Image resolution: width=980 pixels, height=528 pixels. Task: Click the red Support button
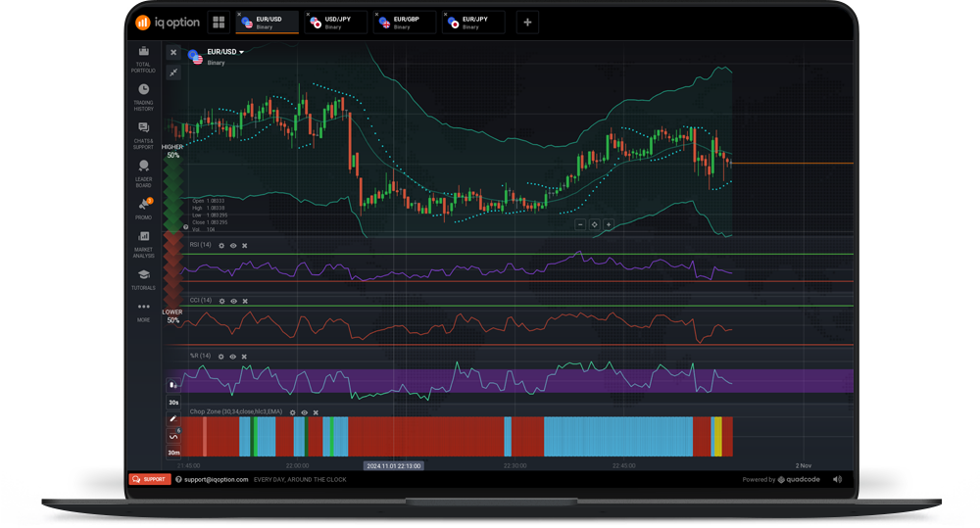pyautogui.click(x=149, y=480)
